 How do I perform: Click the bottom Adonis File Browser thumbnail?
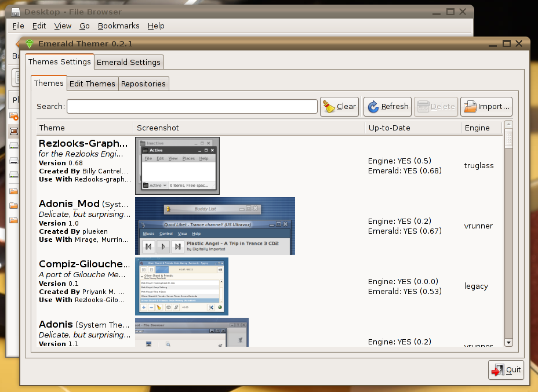[x=192, y=332]
